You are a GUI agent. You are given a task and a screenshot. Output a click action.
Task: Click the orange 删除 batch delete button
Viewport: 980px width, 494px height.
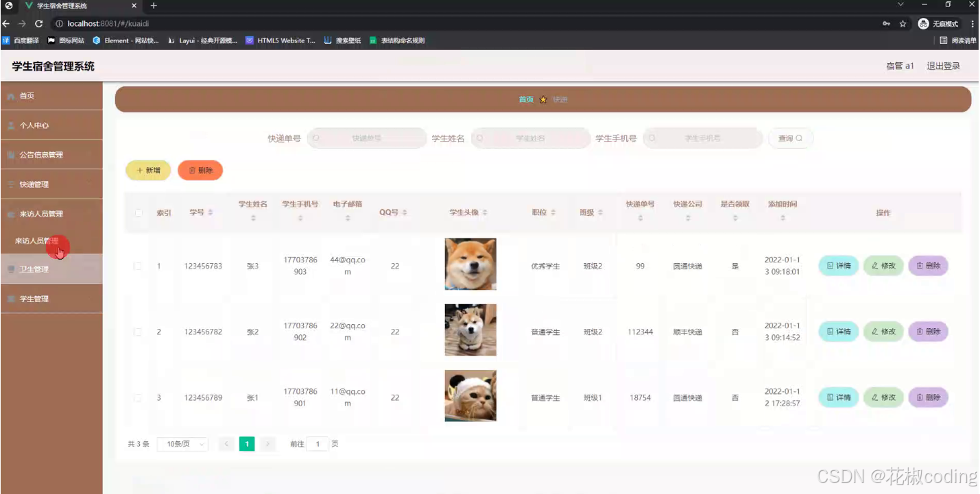click(x=200, y=170)
